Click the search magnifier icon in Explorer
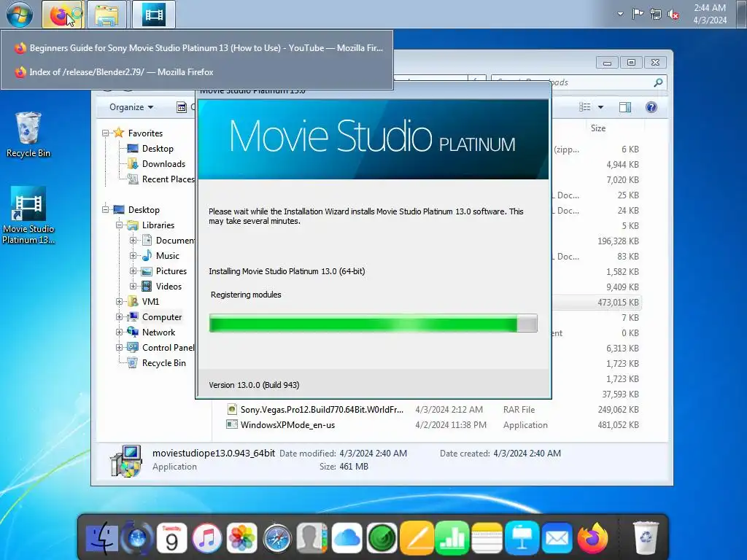Image resolution: width=747 pixels, height=560 pixels. click(x=659, y=82)
